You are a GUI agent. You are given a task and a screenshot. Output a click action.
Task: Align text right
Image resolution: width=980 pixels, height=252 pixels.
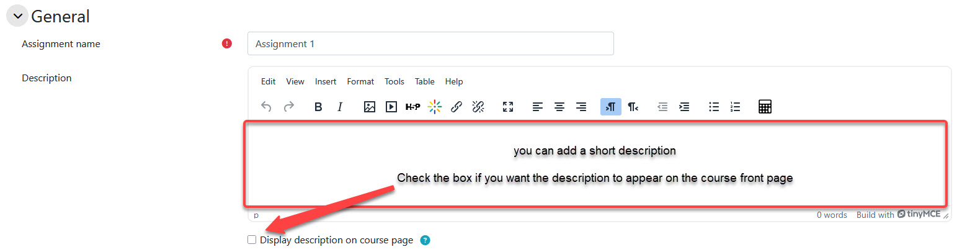[581, 107]
